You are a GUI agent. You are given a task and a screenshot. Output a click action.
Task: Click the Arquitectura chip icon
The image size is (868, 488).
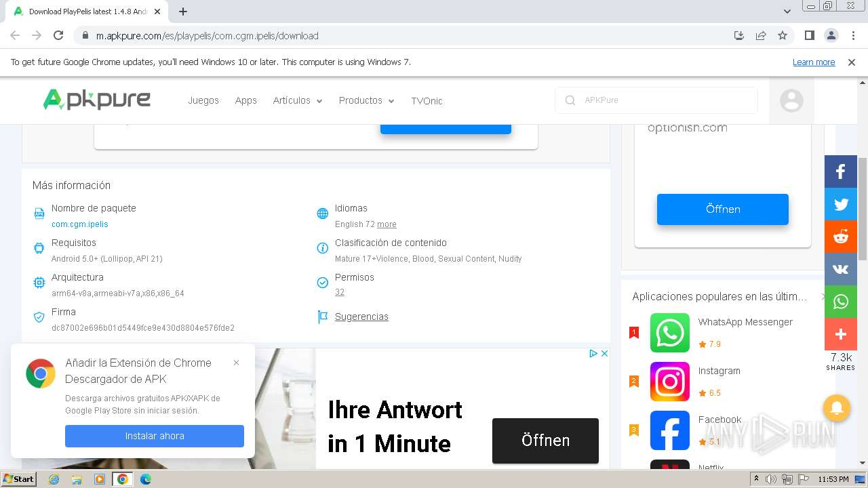(x=39, y=283)
